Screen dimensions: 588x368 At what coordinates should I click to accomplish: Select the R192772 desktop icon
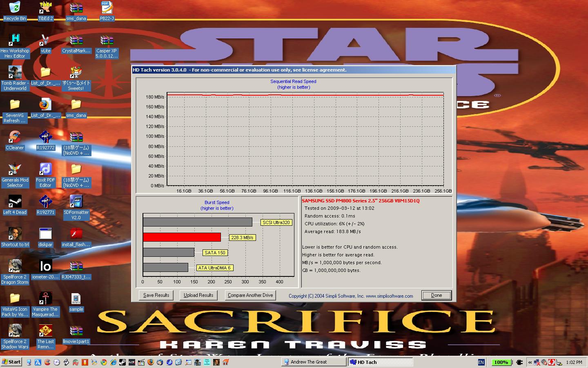(46, 140)
